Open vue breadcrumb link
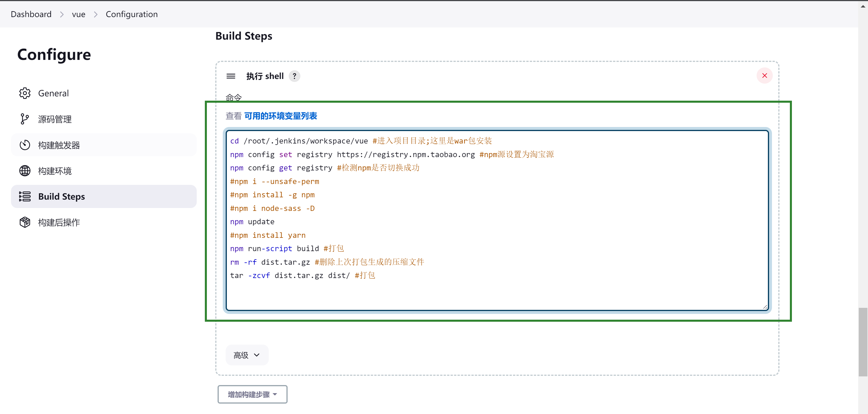 click(x=78, y=14)
